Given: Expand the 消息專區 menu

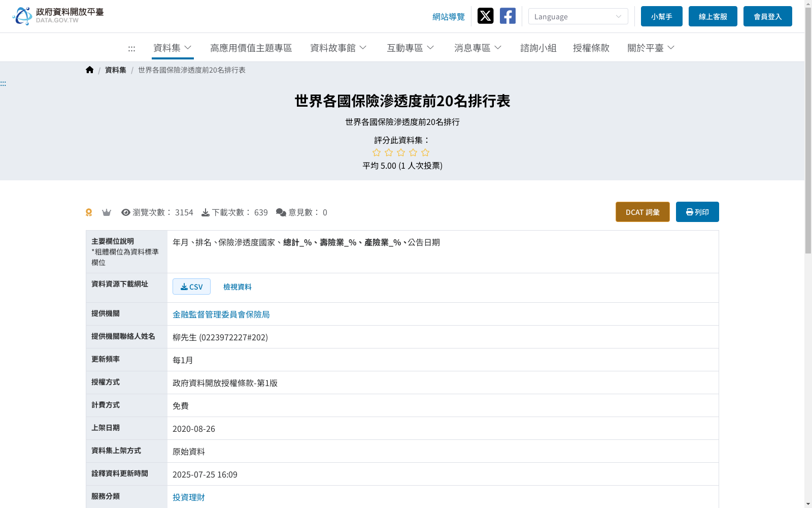Looking at the screenshot, I should 478,48.
